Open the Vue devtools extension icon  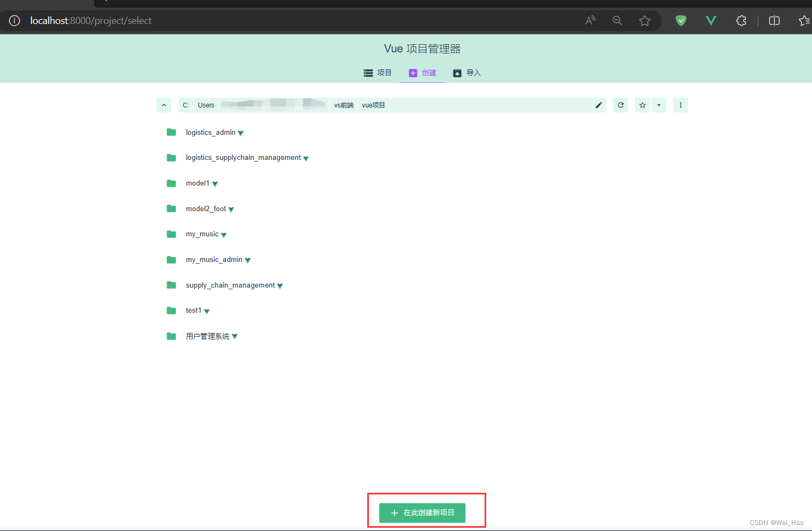pyautogui.click(x=710, y=21)
